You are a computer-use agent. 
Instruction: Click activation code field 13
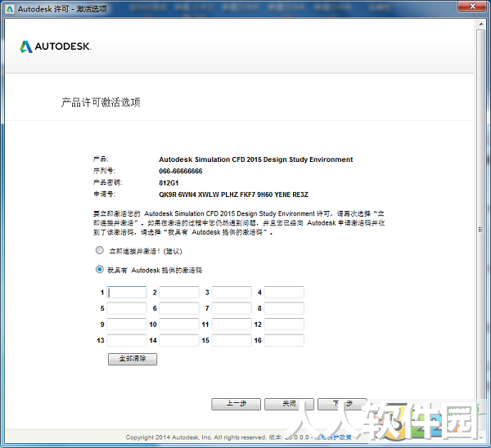tap(127, 340)
